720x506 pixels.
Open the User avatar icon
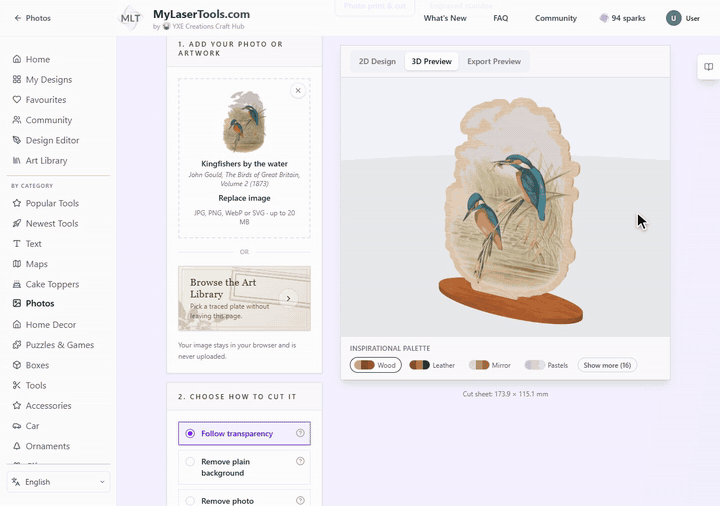(x=673, y=18)
